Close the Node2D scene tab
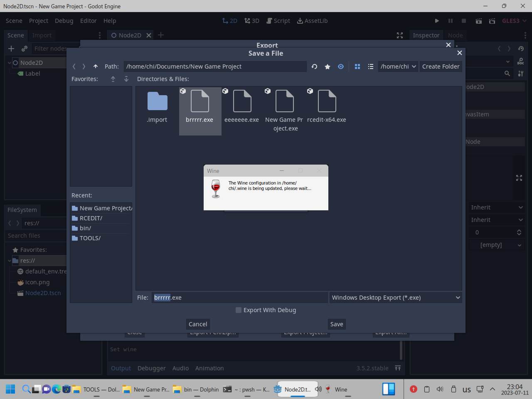 [149, 35]
